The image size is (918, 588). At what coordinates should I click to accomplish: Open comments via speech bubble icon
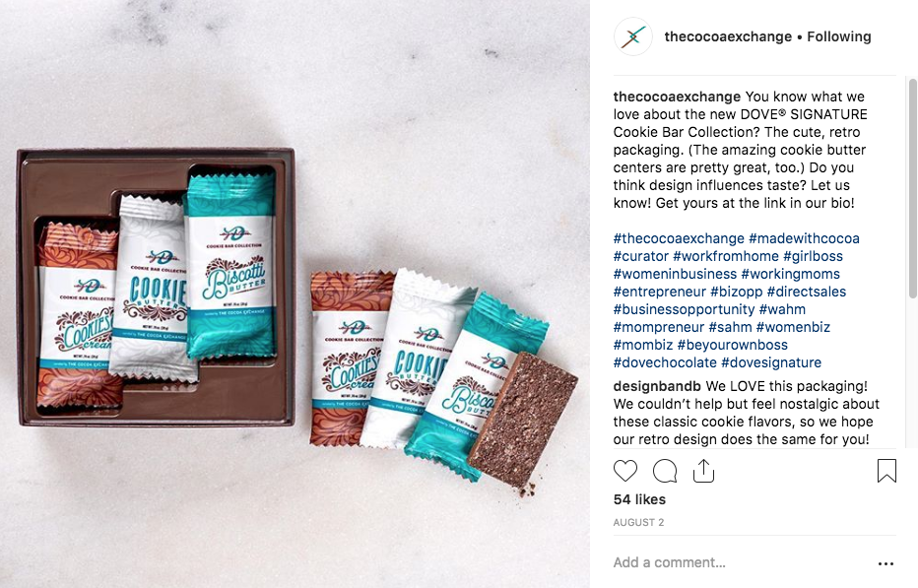coord(665,471)
